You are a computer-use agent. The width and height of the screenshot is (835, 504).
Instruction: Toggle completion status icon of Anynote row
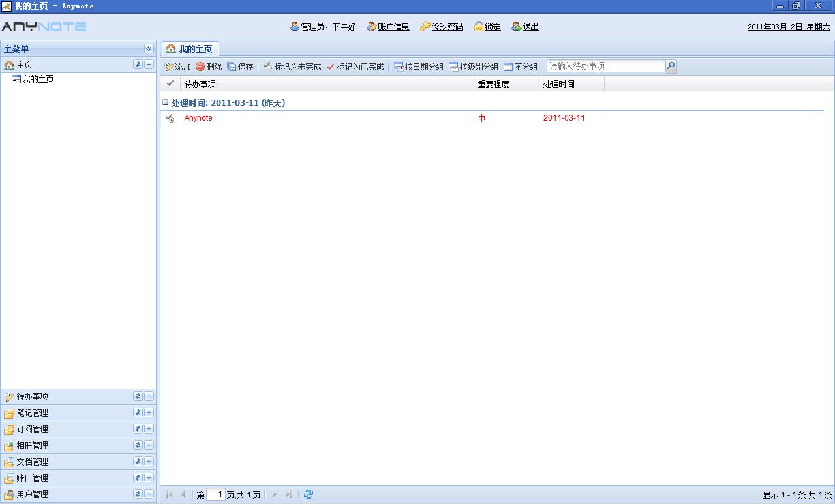170,118
